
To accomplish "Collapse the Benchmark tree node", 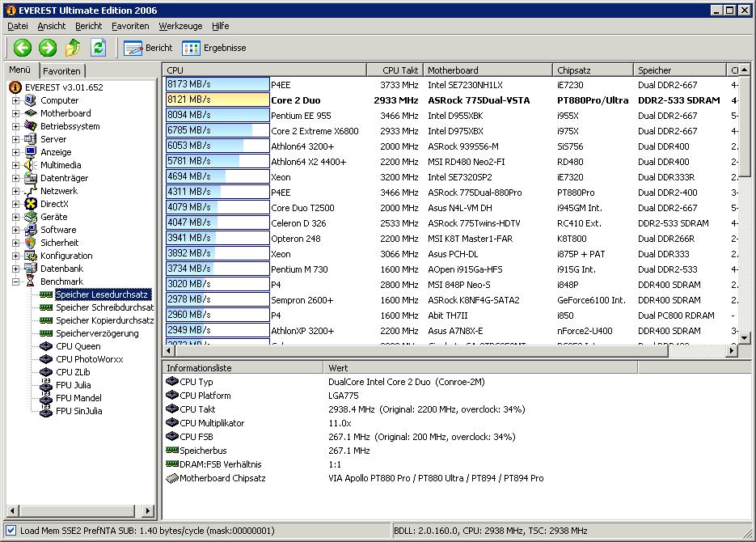I will pyautogui.click(x=15, y=282).
